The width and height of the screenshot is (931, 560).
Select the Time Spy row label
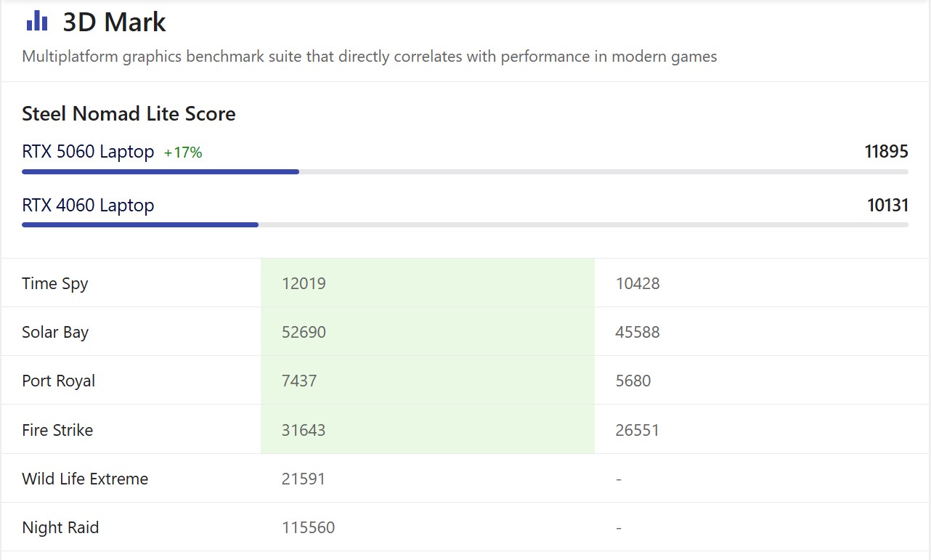coord(55,283)
